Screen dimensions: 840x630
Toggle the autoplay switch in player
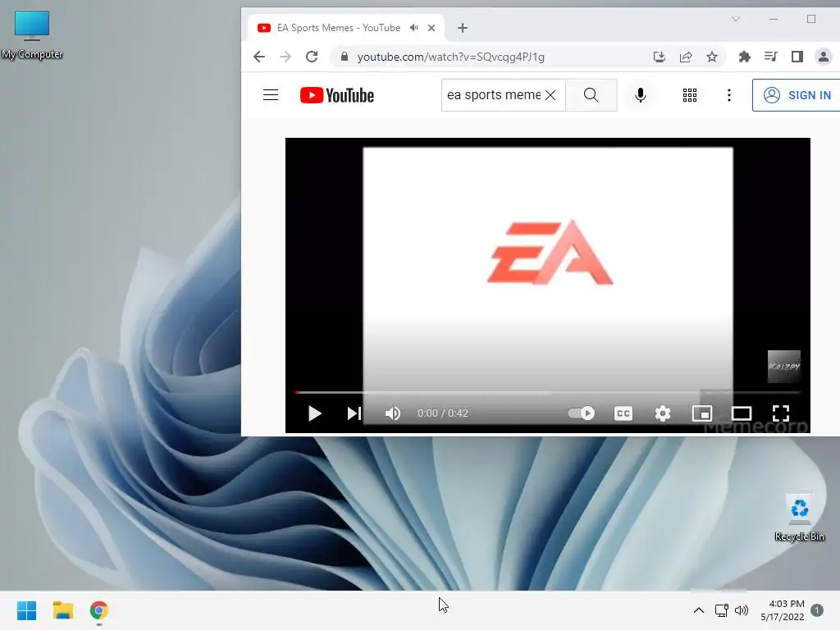click(582, 413)
